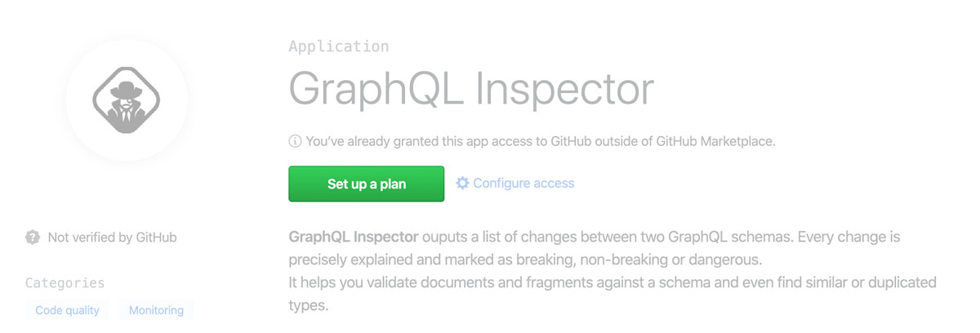Click the large GraphQL Inspector heading
This screenshot has width=980, height=333.
pos(471,88)
